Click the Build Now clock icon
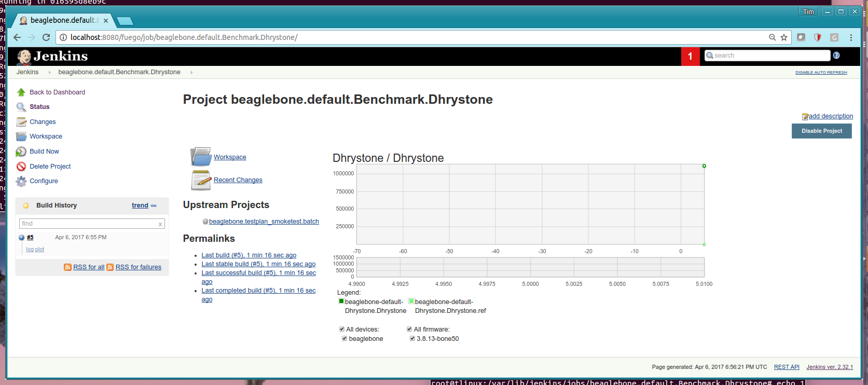This screenshot has width=868, height=385. (21, 152)
